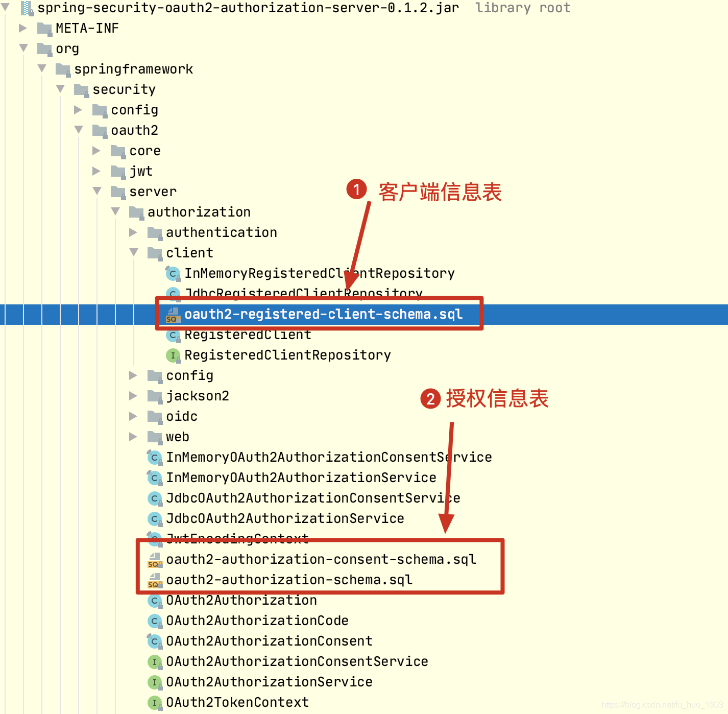728x714 pixels.
Task: Collapse the security folder arrow
Action: point(60,89)
